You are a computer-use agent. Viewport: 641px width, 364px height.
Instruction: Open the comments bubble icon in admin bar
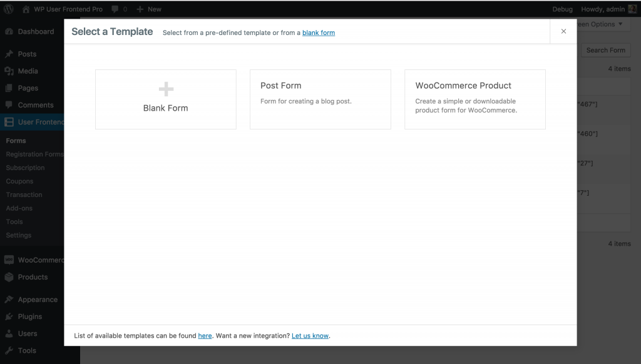[115, 9]
